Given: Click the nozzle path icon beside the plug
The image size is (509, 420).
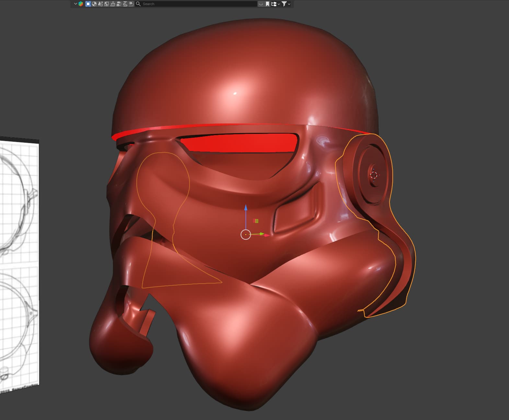Looking at the screenshot, I should coord(125,4).
